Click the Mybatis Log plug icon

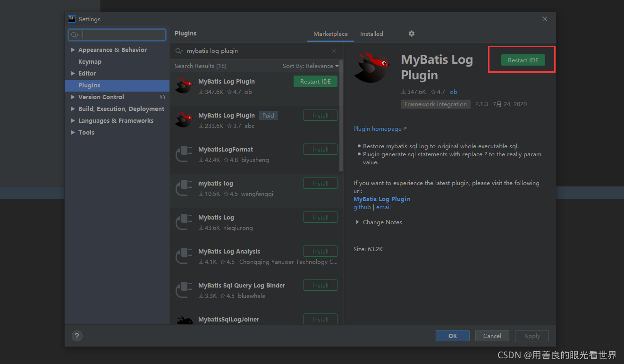pyautogui.click(x=184, y=222)
